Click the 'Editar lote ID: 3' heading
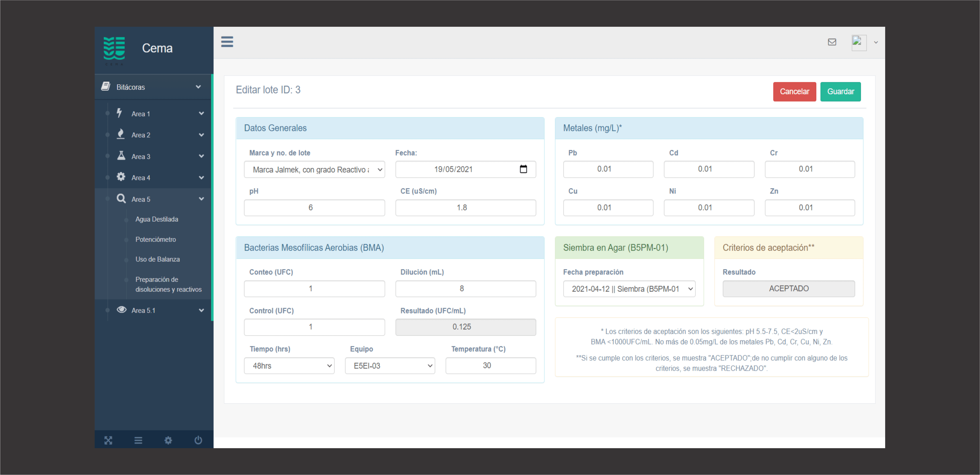This screenshot has width=980, height=475. point(268,90)
